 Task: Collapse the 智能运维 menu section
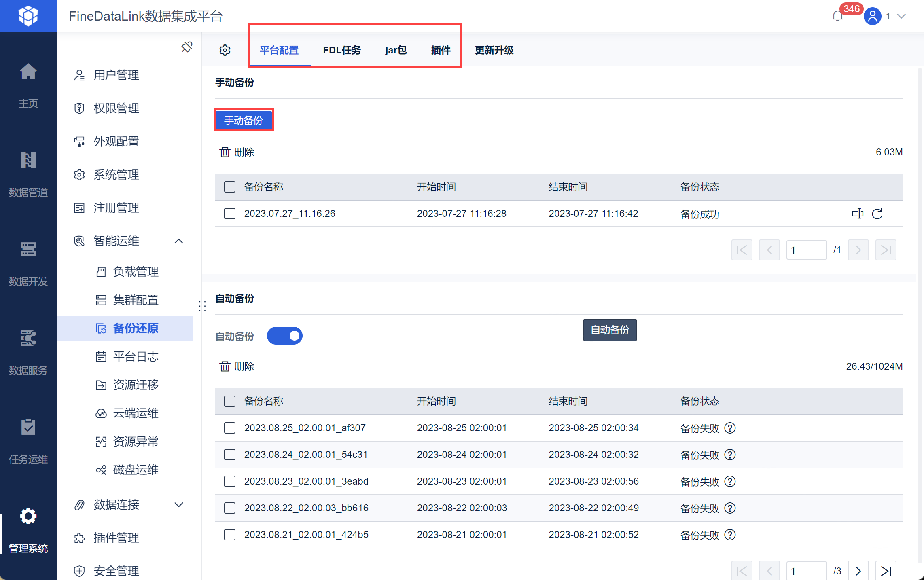pyautogui.click(x=179, y=241)
